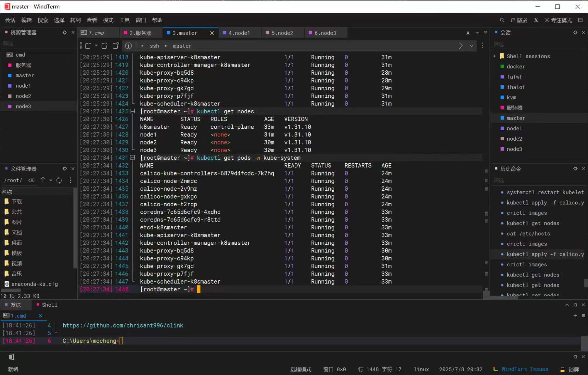Image resolution: width=588 pixels, height=375 pixels.
Task: Click the go arrow in address bar
Action: coord(461,46)
